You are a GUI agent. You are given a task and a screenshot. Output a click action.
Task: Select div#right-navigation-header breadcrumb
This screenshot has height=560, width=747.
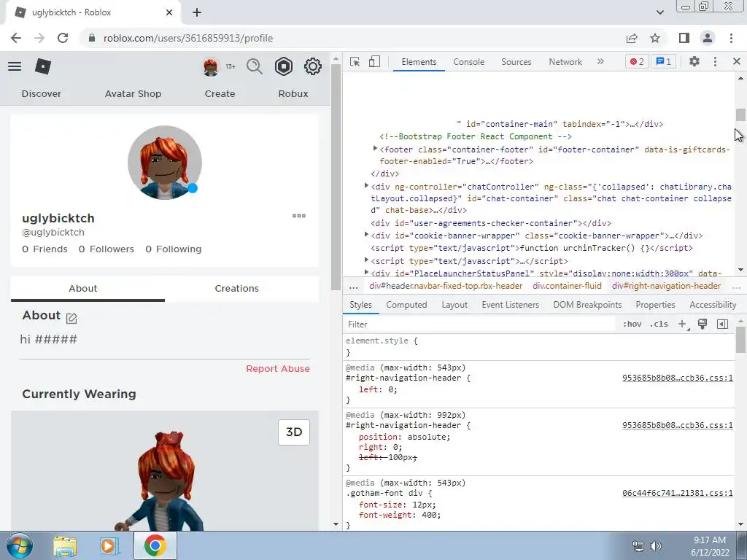pos(666,286)
